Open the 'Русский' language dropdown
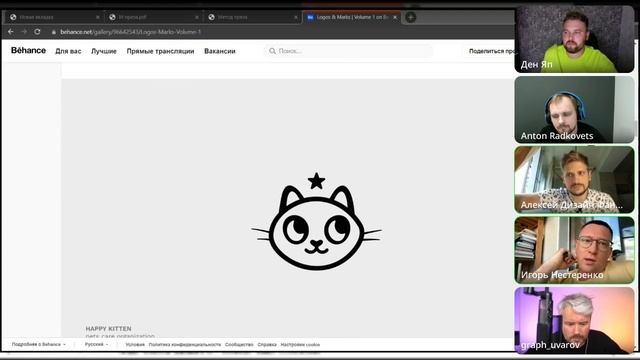This screenshot has width=640, height=360. pyautogui.click(x=96, y=344)
